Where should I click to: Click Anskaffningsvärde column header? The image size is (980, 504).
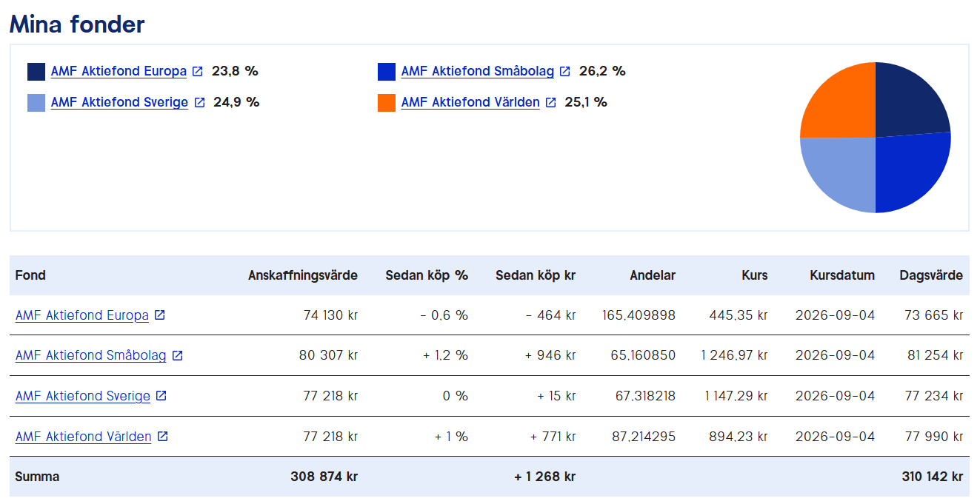[303, 275]
